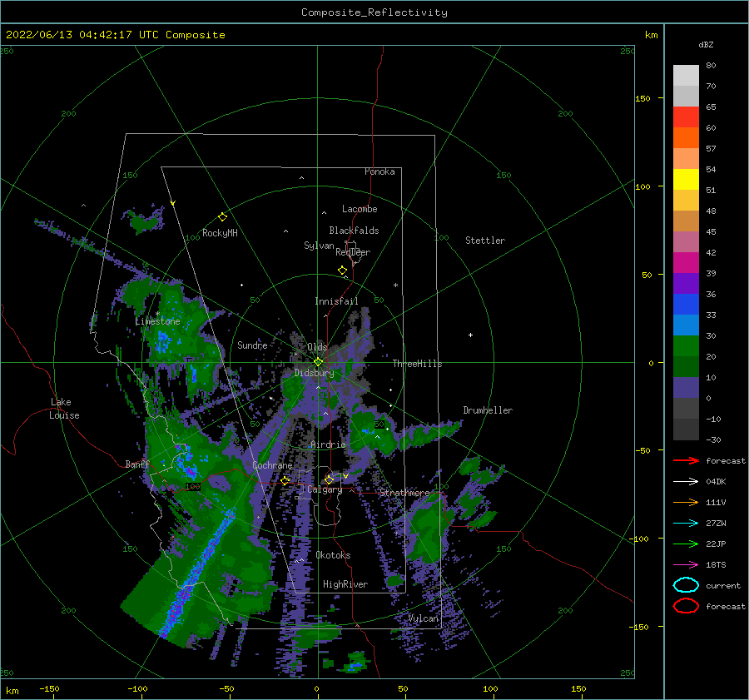Click the Didsbury town label
749x700 pixels.
tap(314, 373)
